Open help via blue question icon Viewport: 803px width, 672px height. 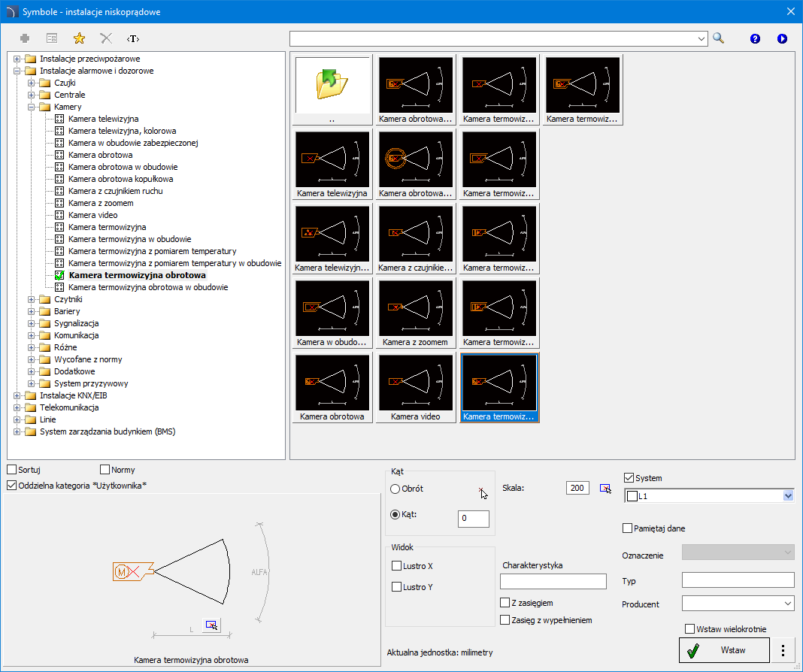755,38
